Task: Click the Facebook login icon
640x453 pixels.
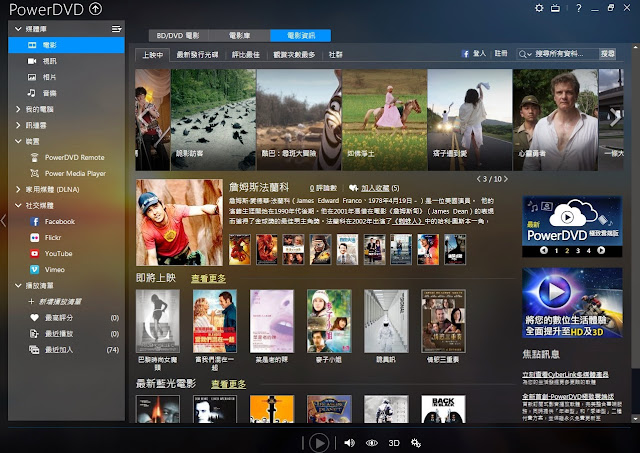Action: tap(465, 54)
